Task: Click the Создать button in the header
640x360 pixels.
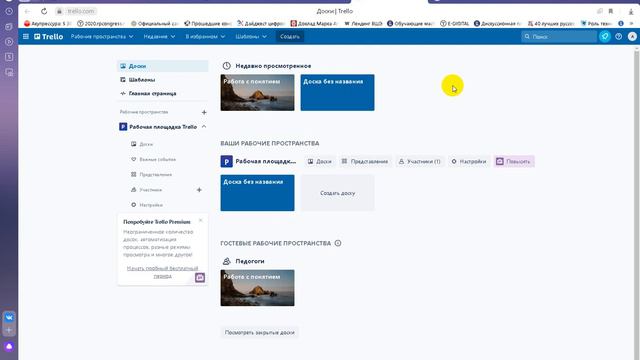Action: tap(290, 36)
